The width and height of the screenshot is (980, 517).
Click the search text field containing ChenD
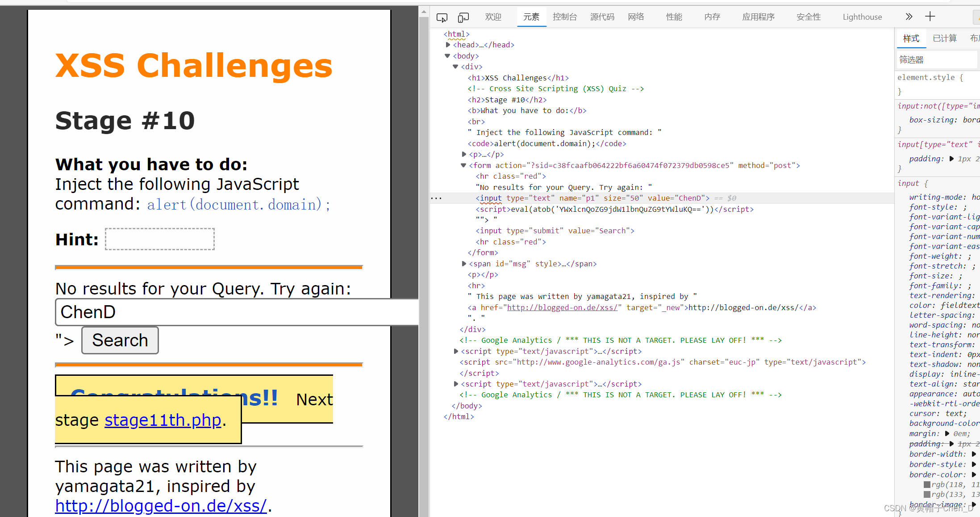click(237, 312)
